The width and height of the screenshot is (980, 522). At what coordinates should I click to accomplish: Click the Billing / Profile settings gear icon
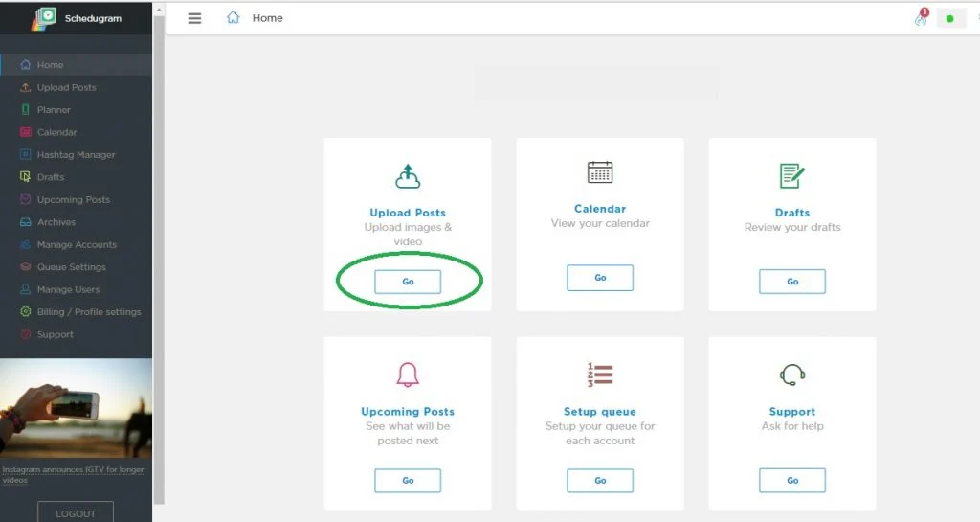pos(25,311)
